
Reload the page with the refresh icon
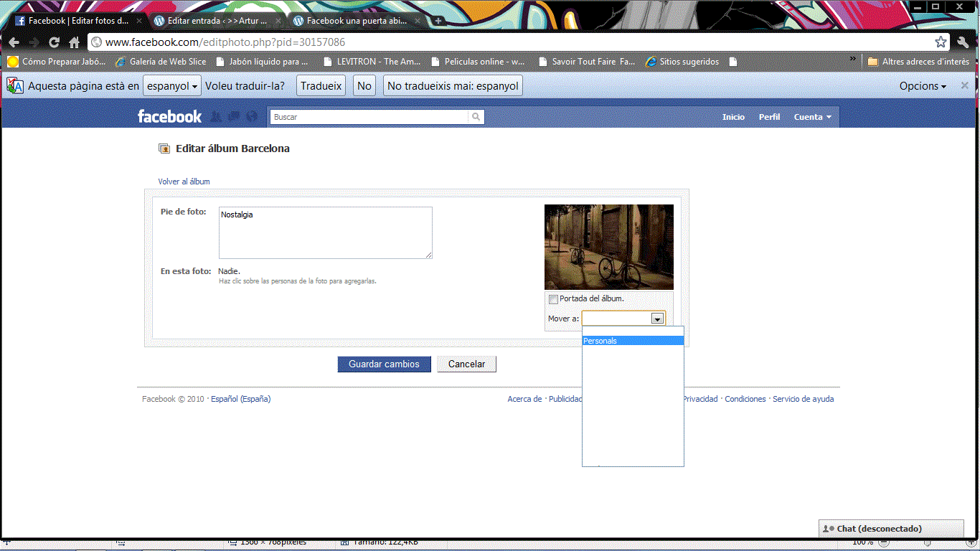(x=54, y=42)
